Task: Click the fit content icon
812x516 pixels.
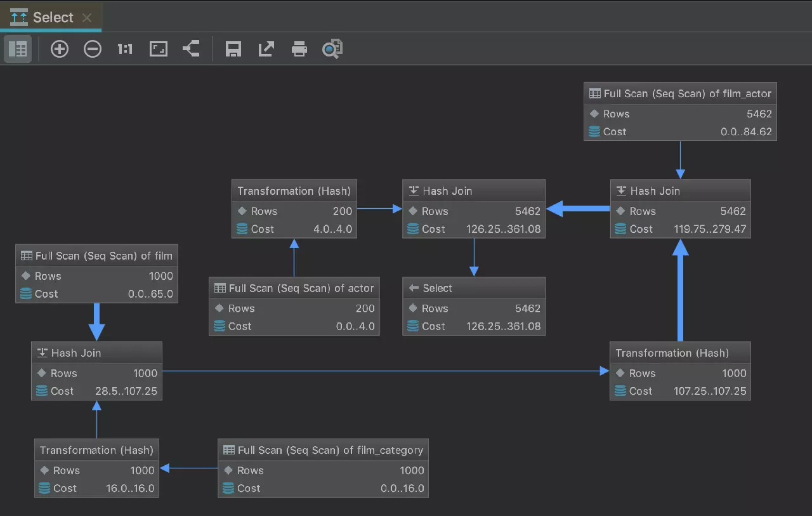Action: tap(159, 49)
